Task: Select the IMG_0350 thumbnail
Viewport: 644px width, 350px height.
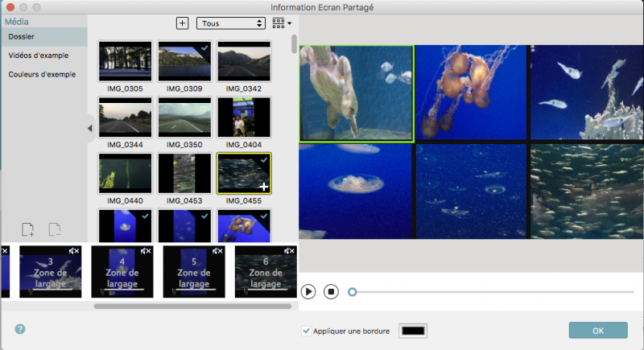Action: click(184, 117)
